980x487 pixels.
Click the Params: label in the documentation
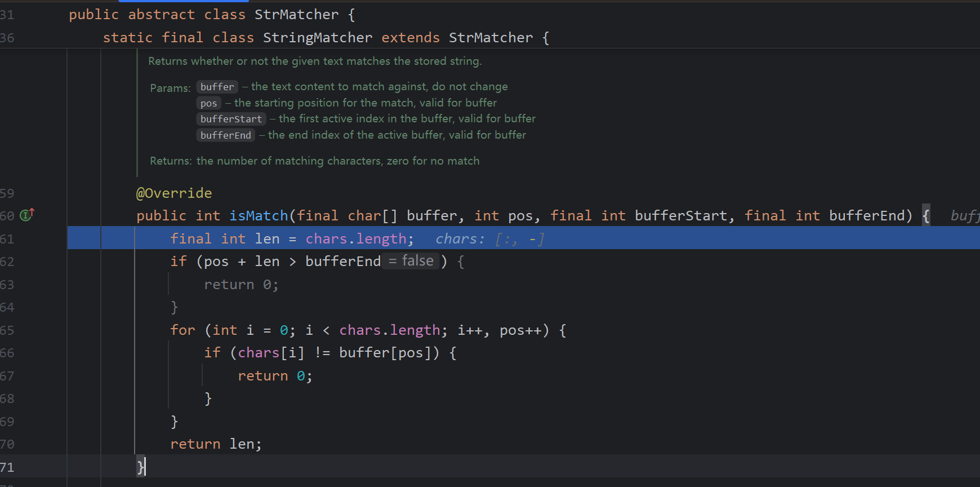click(171, 88)
